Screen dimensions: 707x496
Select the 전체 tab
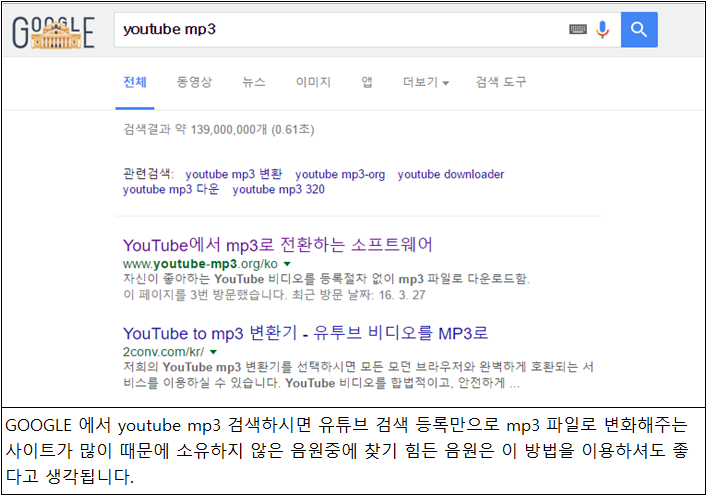(135, 82)
